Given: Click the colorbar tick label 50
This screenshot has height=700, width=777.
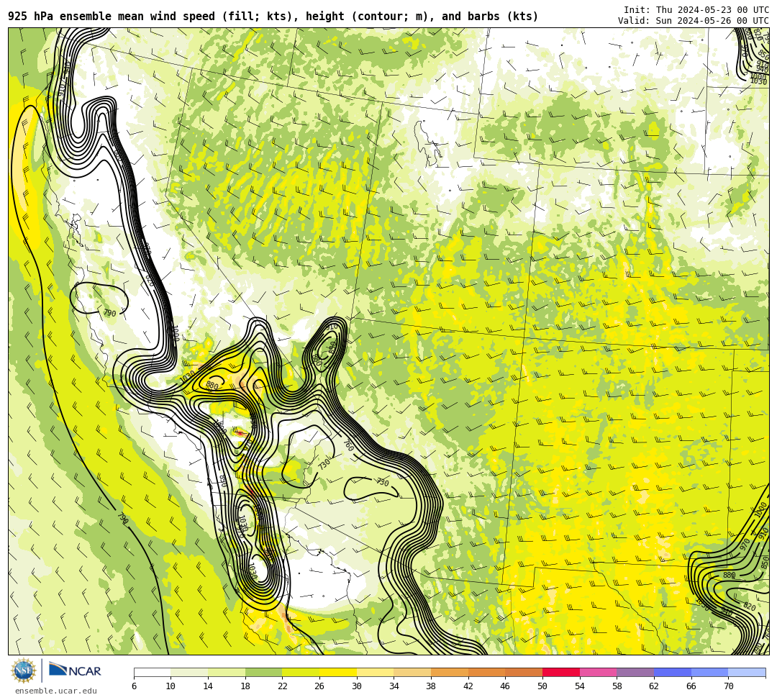Looking at the screenshot, I should [542, 686].
